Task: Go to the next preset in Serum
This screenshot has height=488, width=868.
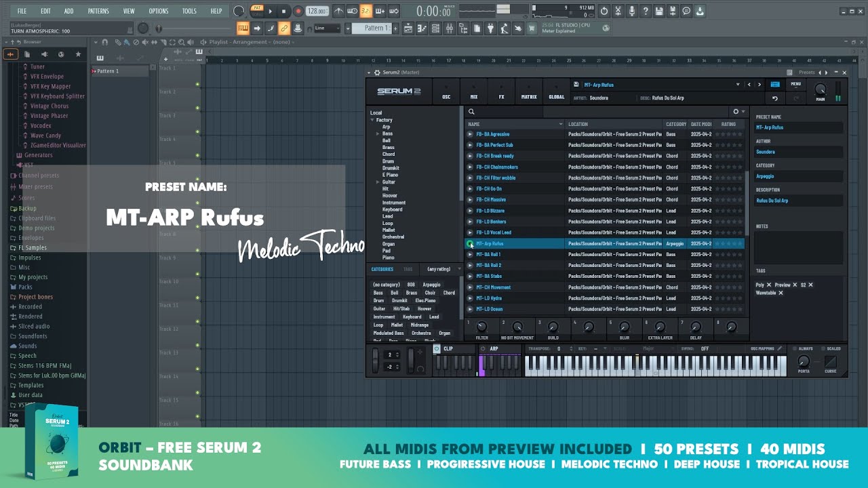Action: (x=759, y=85)
